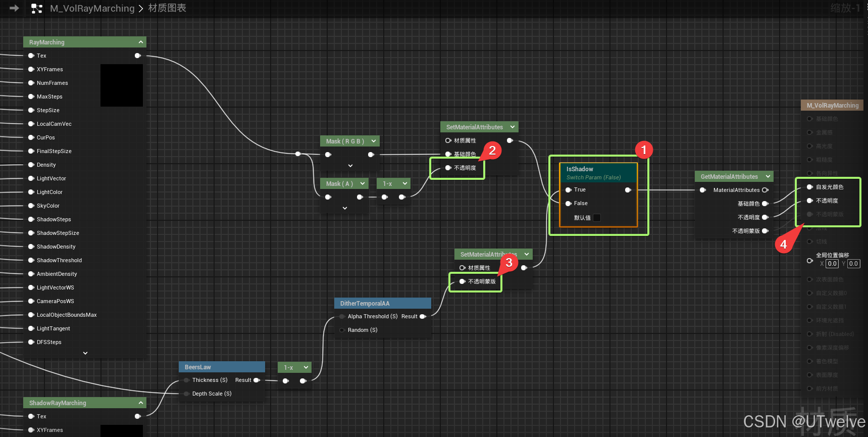Viewport: 868px width, 437px height.
Task: Select the BeersLaw node header
Action: tap(222, 367)
